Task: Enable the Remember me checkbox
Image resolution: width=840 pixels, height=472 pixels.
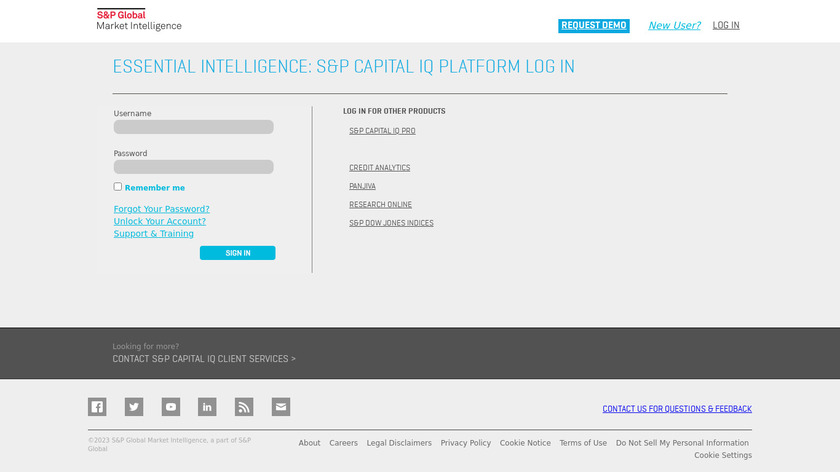Action: tap(118, 186)
